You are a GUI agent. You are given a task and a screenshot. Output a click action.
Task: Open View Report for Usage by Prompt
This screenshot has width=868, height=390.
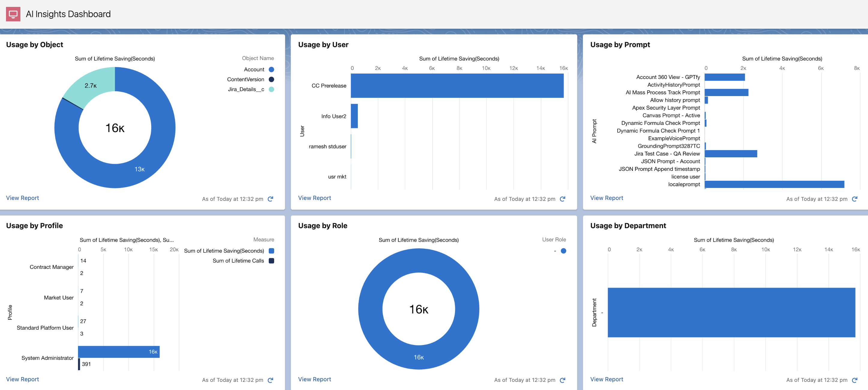[x=606, y=198]
